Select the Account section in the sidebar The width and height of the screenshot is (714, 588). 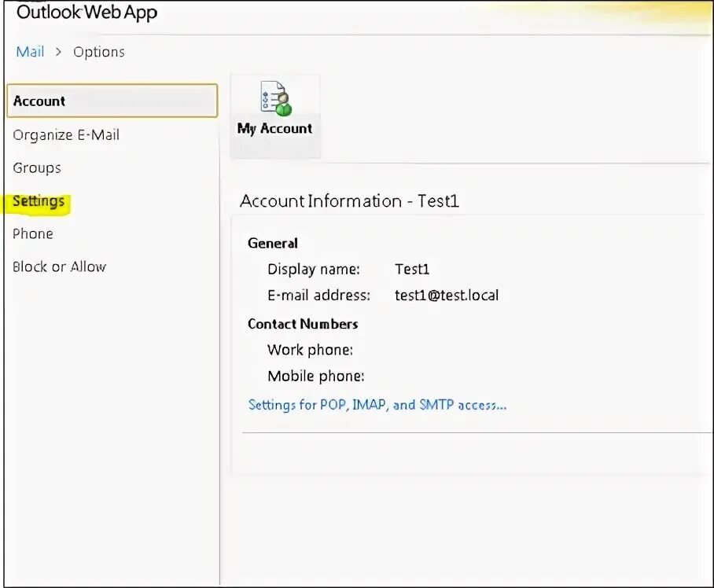112,101
